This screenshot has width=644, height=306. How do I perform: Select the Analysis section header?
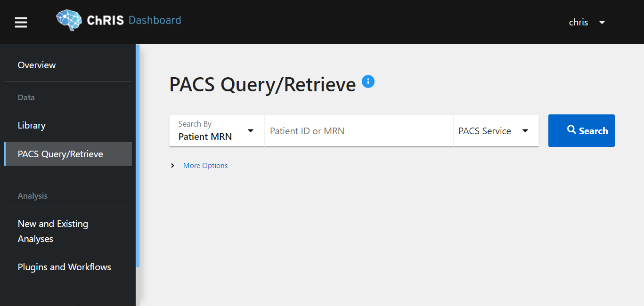click(x=32, y=195)
